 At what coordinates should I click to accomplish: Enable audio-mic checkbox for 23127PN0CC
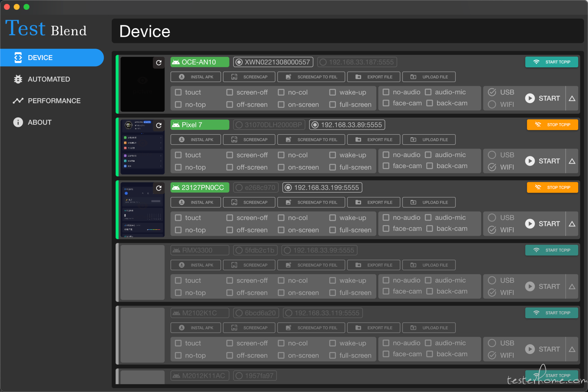pos(428,217)
